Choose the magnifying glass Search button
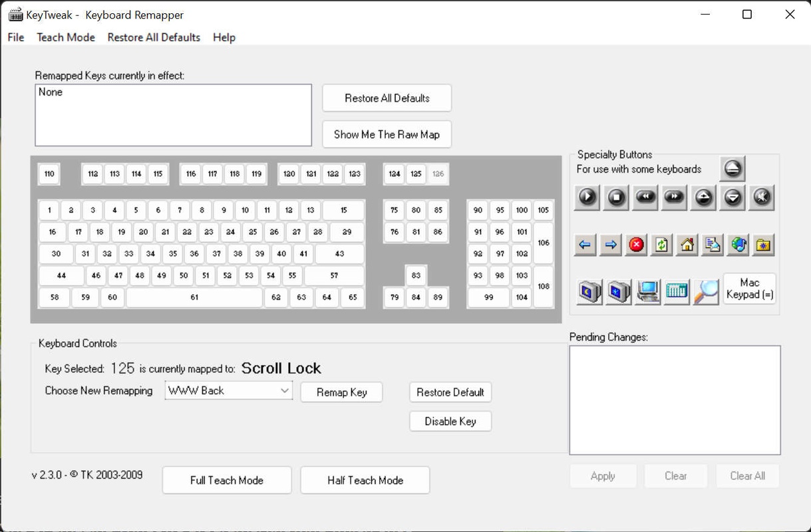This screenshot has height=532, width=811. click(706, 292)
